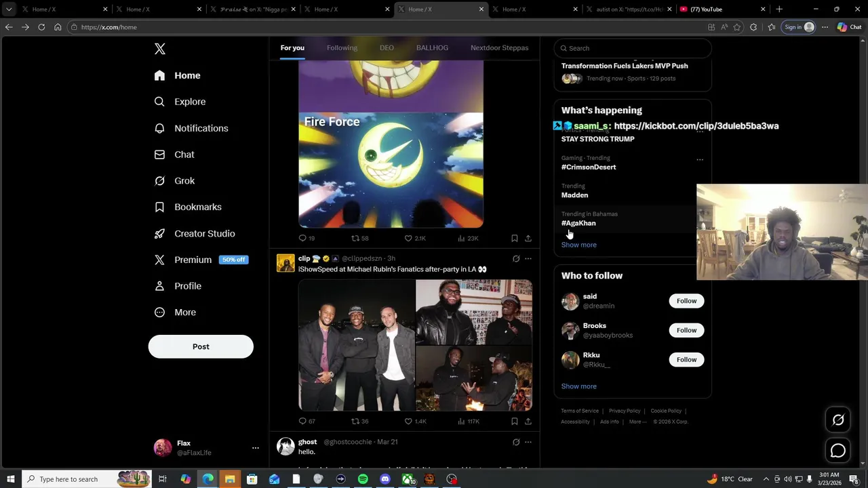The width and height of the screenshot is (868, 488).
Task: Follow Brooks @yaaboybrooks
Action: click(x=686, y=330)
